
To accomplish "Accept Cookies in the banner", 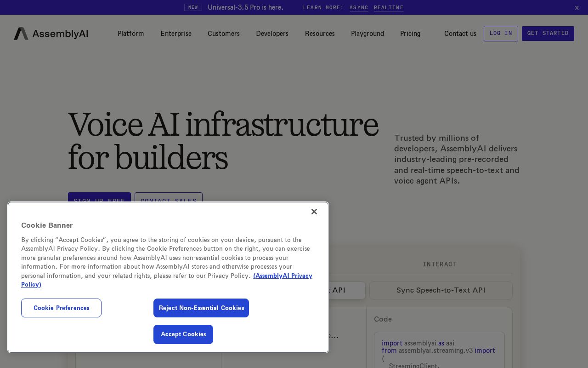I will click(x=183, y=334).
